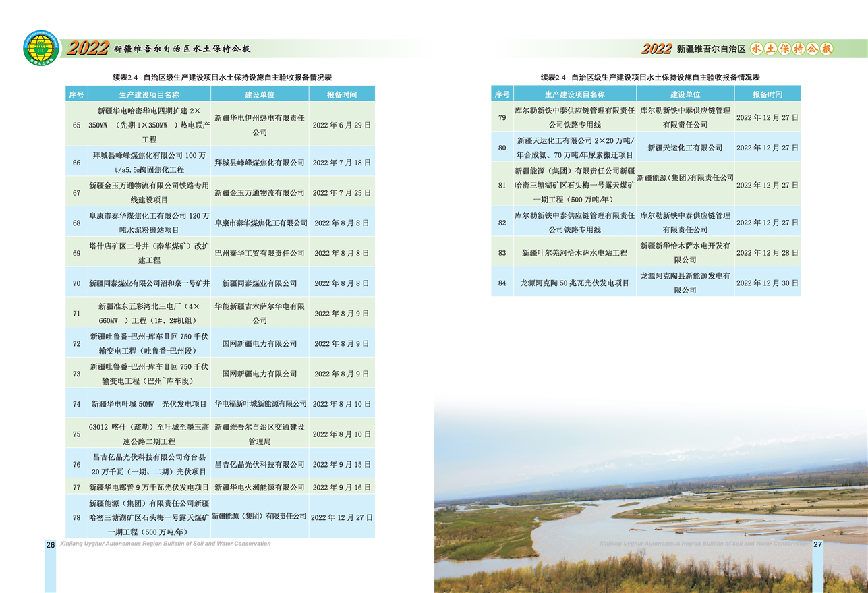This screenshot has width=868, height=593.
Task: Click '生产建设项目名称' column header on page 26
Action: pyautogui.click(x=149, y=95)
